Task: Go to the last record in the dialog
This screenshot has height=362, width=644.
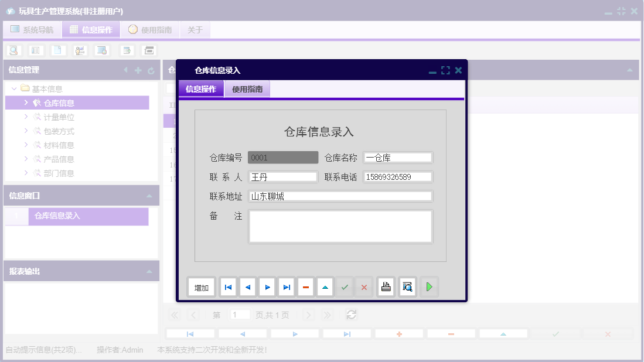Action: click(x=286, y=286)
